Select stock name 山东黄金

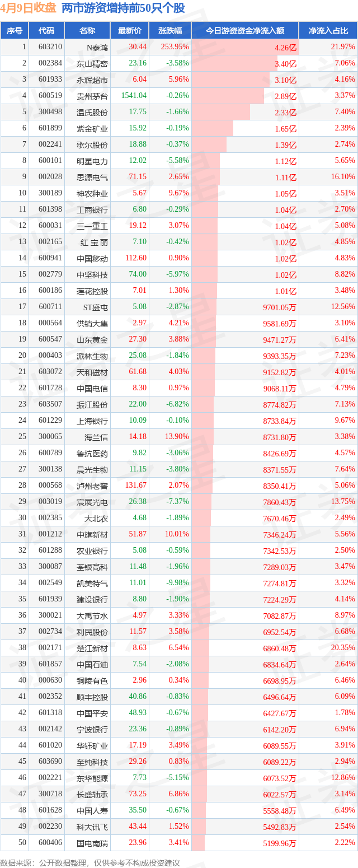pyautogui.click(x=92, y=339)
